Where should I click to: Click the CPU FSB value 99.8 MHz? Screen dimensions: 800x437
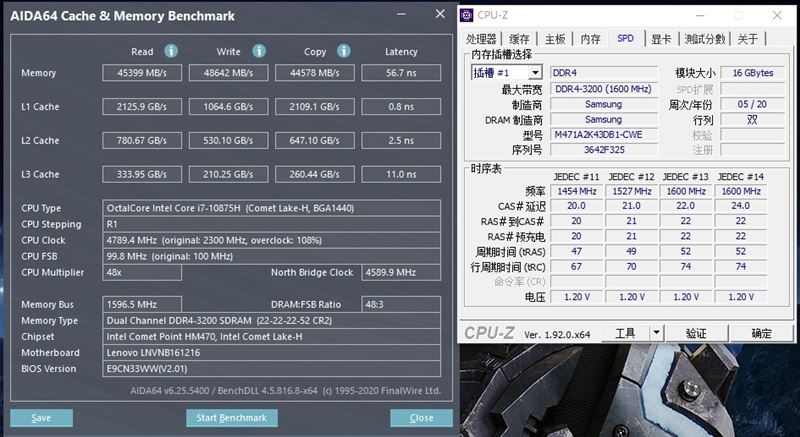coord(271,256)
